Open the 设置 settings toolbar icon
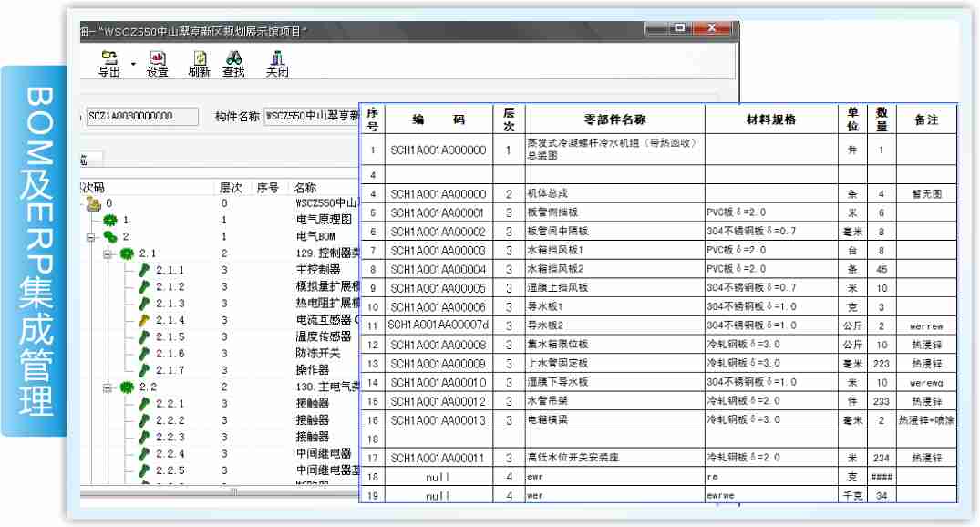980x527 pixels. pos(157,61)
